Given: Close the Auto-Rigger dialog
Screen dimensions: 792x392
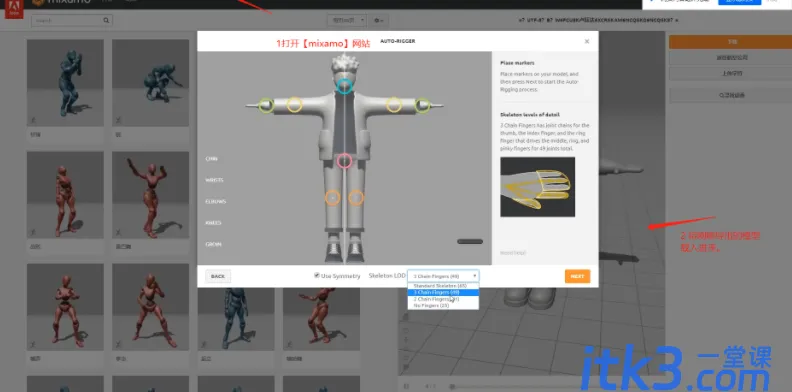Looking at the screenshot, I should click(586, 41).
